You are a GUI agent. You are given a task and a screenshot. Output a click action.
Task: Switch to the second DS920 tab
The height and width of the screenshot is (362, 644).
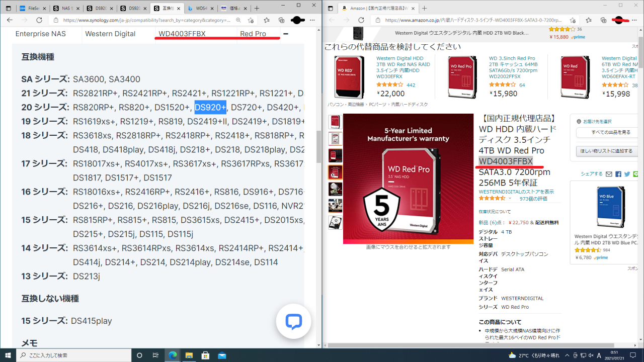[133, 9]
